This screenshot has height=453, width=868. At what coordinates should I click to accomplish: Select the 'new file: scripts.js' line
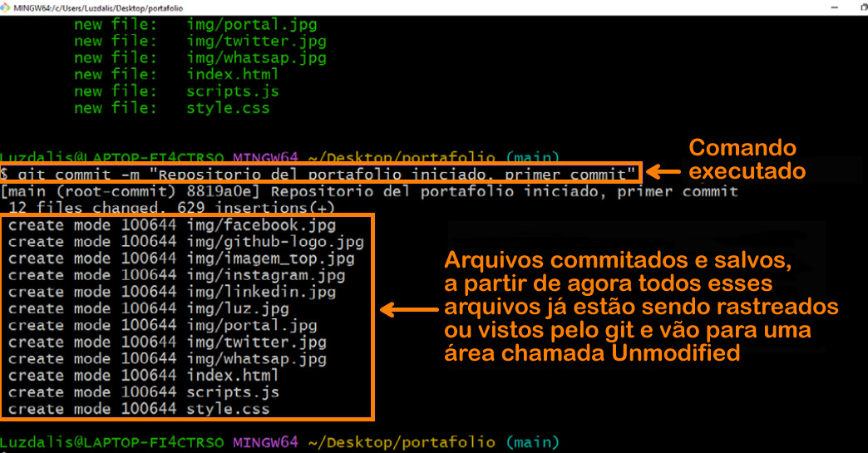[176, 91]
